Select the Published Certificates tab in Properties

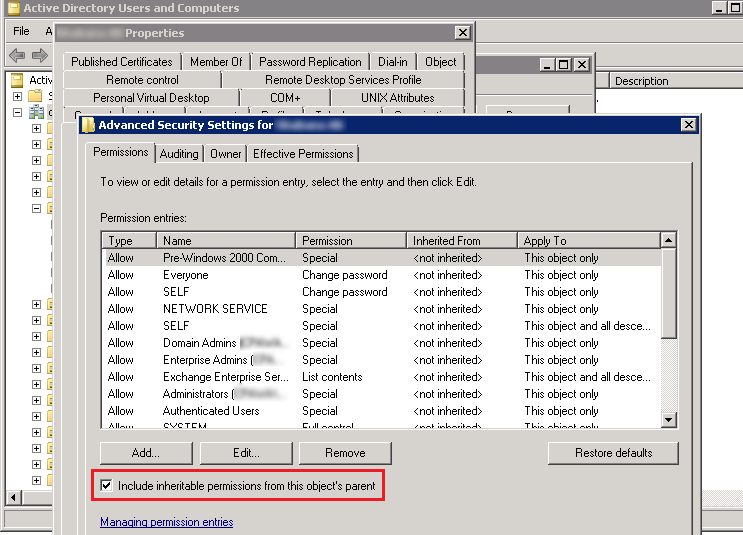click(122, 62)
